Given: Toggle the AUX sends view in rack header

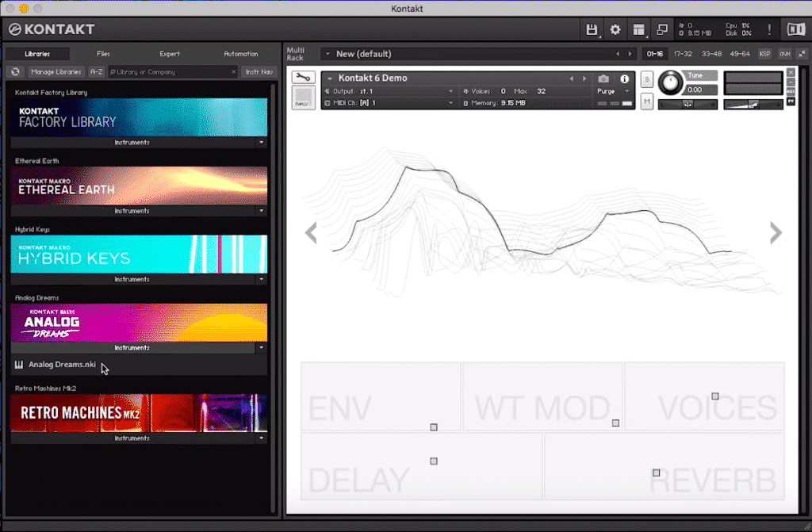Looking at the screenshot, I should (785, 54).
